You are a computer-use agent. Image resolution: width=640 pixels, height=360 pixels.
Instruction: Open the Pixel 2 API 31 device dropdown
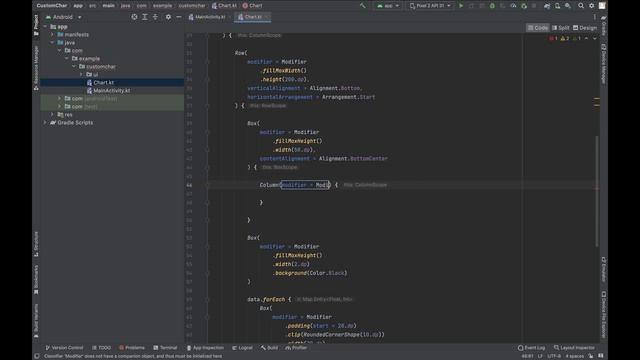pos(430,6)
